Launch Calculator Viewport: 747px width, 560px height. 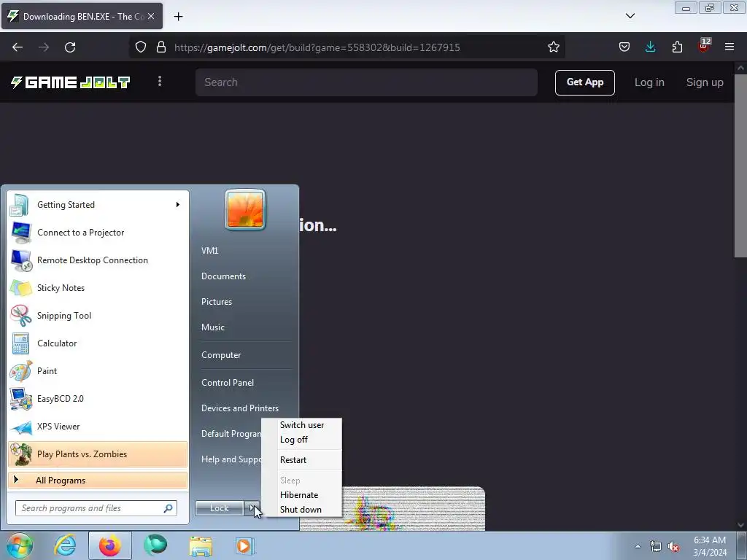pyautogui.click(x=98, y=343)
